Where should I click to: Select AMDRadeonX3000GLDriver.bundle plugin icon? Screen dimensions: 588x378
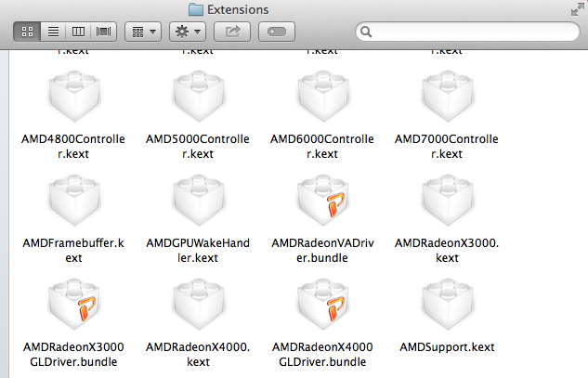[74, 304]
